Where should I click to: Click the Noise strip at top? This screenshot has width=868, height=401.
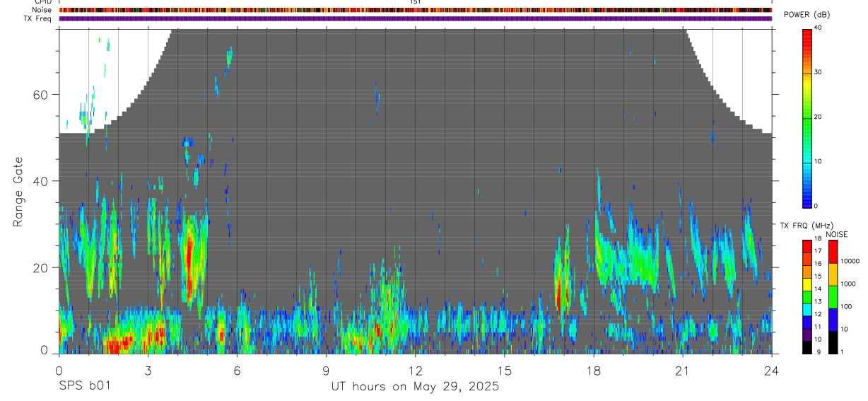415,11
